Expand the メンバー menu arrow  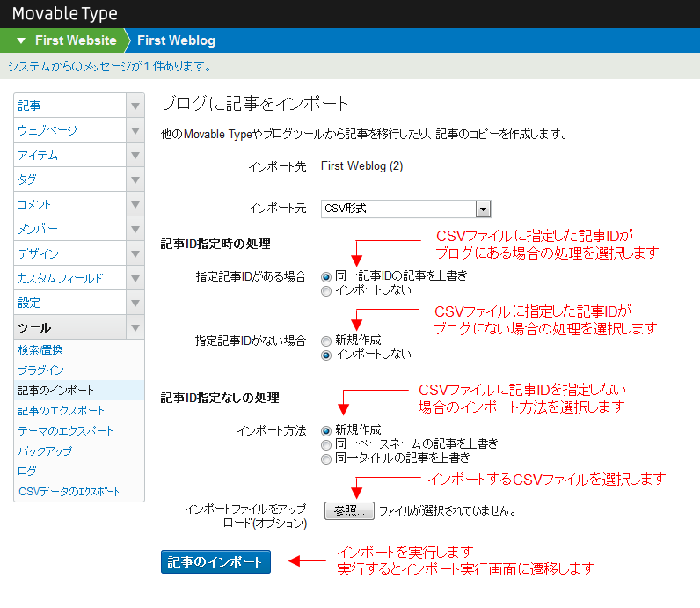pos(135,229)
